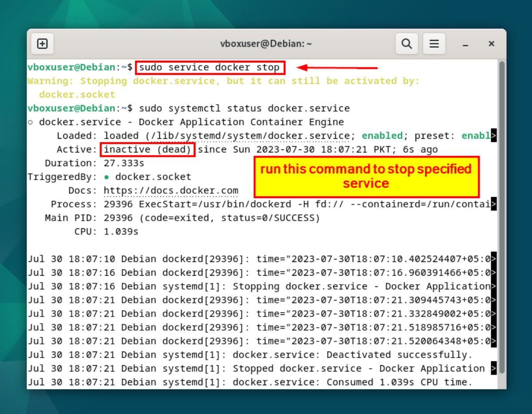Click the search magnifier icon
The image size is (532, 414).
(x=407, y=44)
